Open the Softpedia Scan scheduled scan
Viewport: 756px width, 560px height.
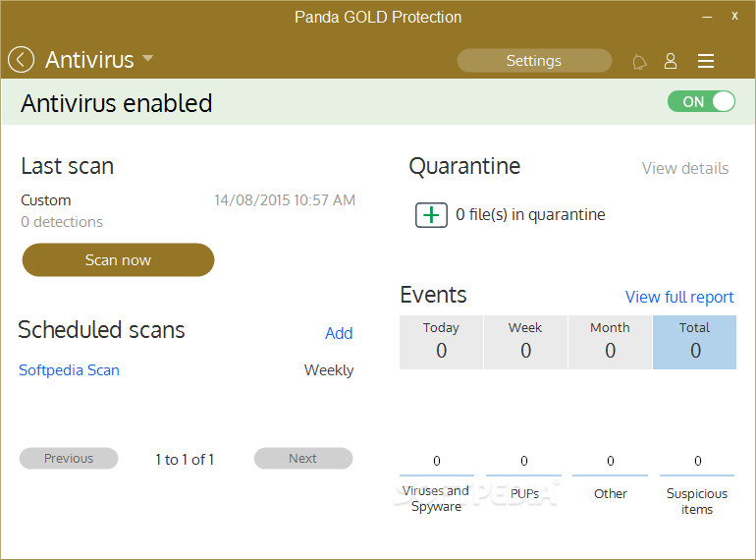69,370
